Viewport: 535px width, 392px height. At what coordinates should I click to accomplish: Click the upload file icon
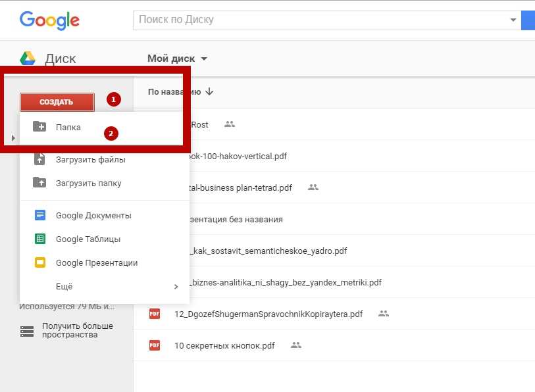39,159
